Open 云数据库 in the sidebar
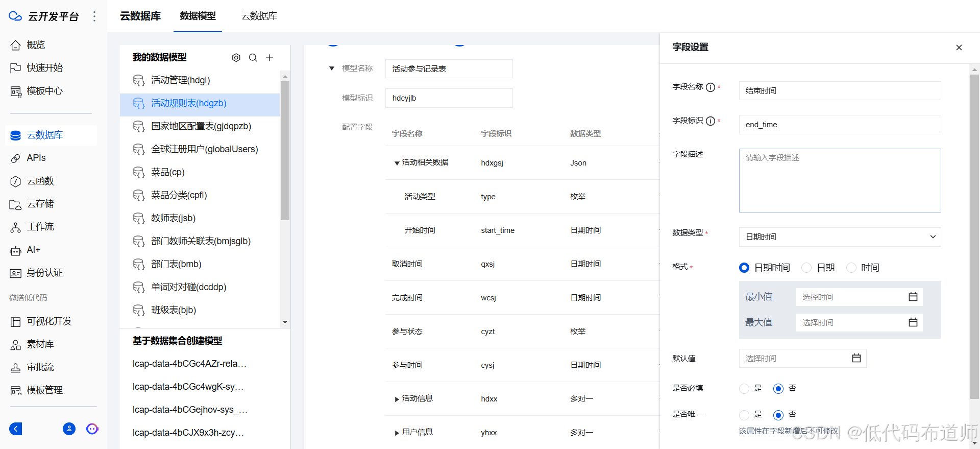980x449 pixels. (51, 135)
